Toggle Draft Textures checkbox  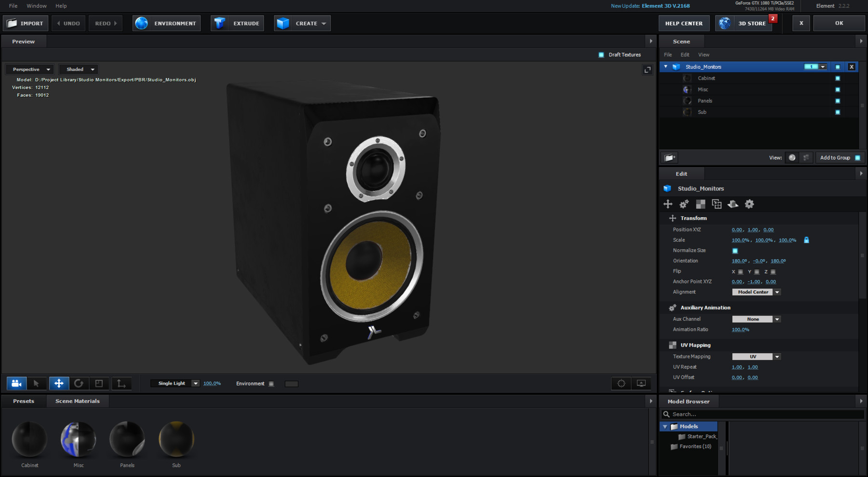[x=601, y=54]
